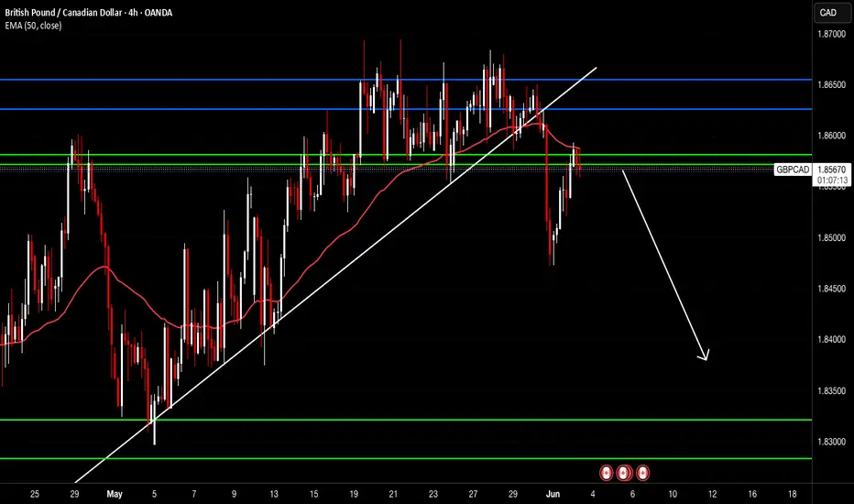Open the CAD currency selector
Viewport: 854px width, 504px height.
coord(832,13)
